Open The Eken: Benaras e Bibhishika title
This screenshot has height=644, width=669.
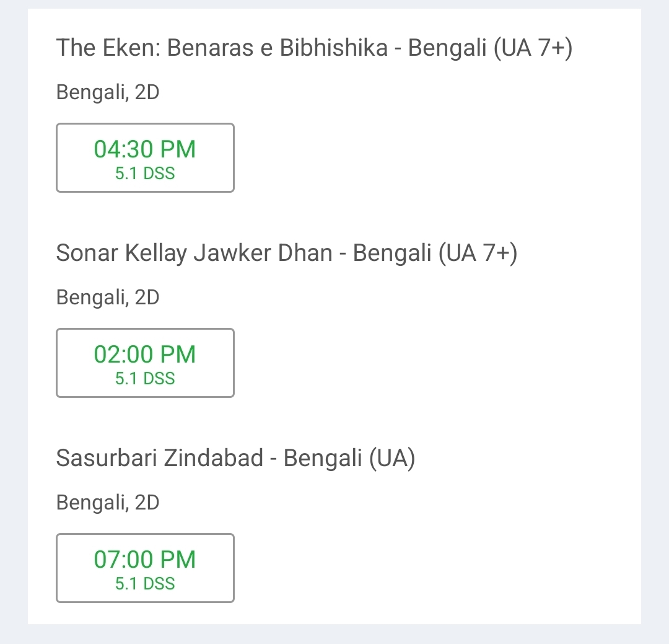(x=314, y=47)
